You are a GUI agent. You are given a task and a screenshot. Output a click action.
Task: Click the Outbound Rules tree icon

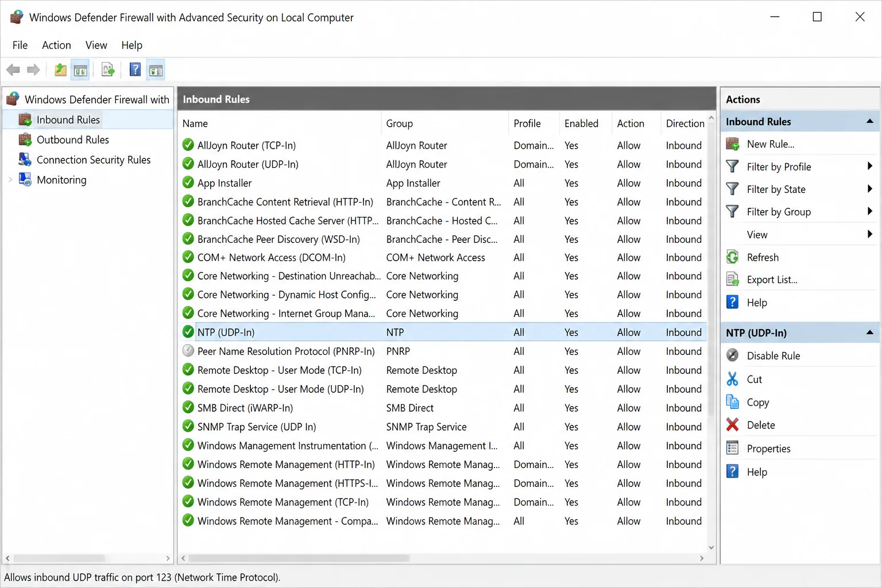coord(25,140)
